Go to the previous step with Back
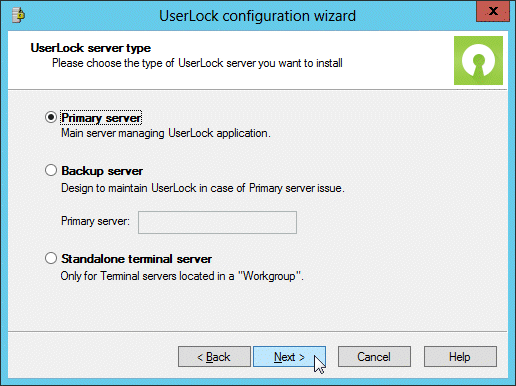 tap(214, 357)
